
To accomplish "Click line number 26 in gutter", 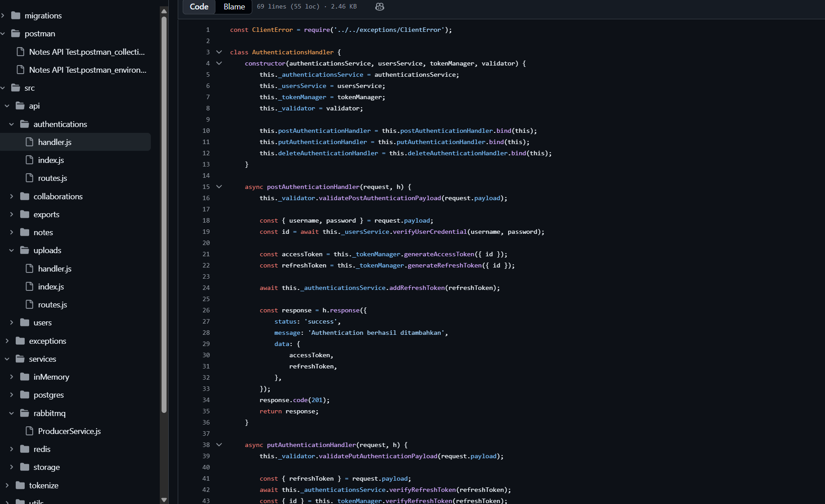I will [206, 310].
